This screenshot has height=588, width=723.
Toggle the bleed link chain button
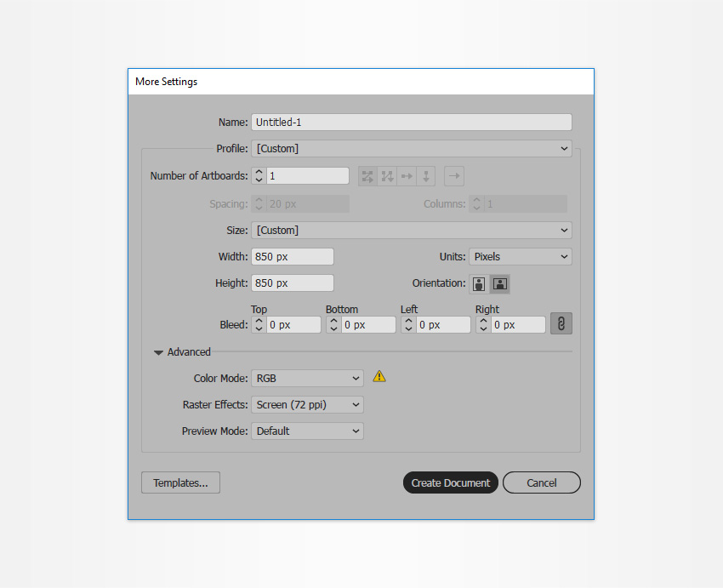[561, 324]
